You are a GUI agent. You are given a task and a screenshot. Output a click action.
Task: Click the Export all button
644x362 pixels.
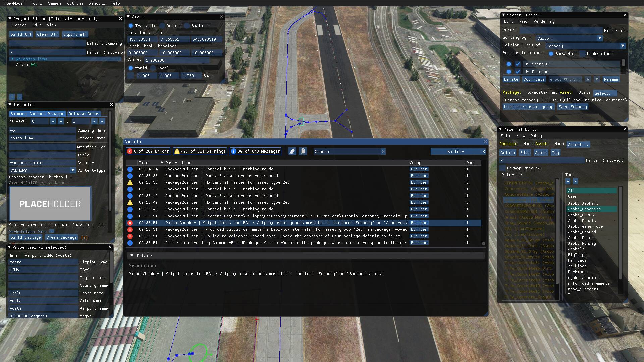(75, 34)
